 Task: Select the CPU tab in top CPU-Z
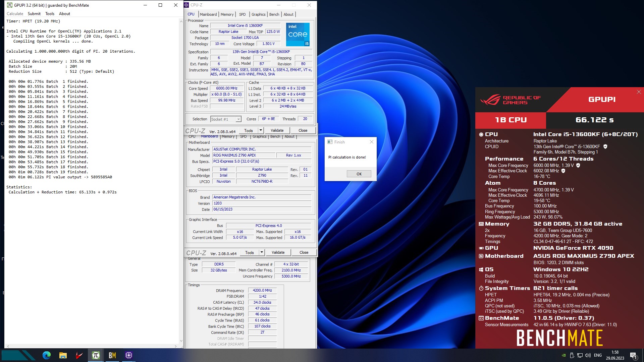(191, 14)
